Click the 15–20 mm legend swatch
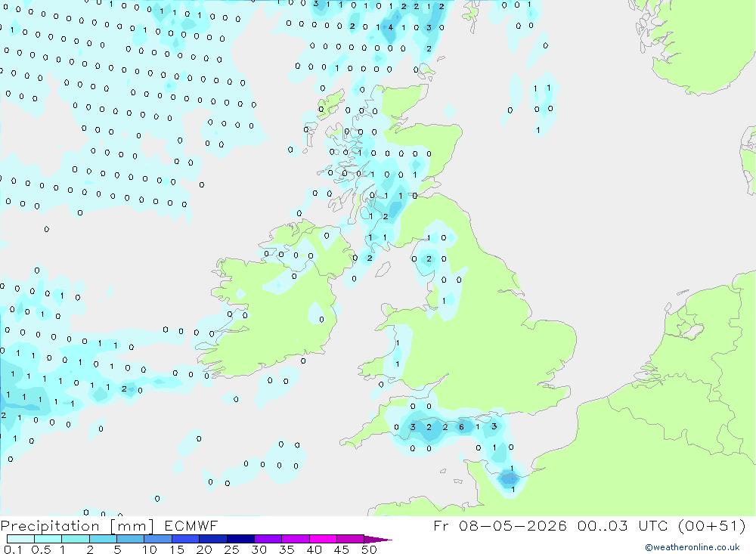 (186, 539)
